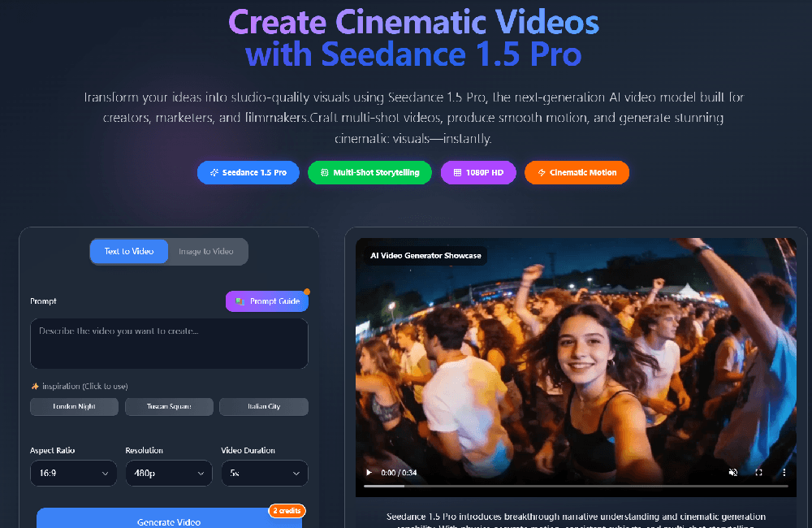Switch to the Image to Video tab
Image resolution: width=812 pixels, height=528 pixels.
click(206, 251)
